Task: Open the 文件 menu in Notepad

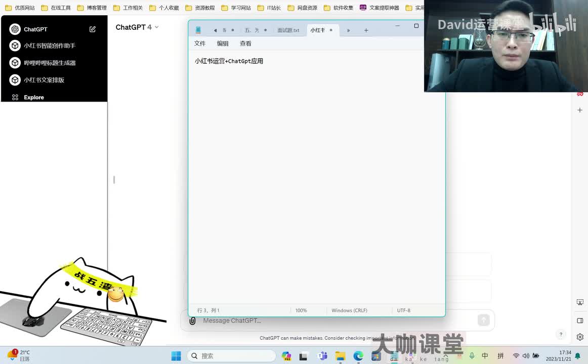Action: (200, 43)
